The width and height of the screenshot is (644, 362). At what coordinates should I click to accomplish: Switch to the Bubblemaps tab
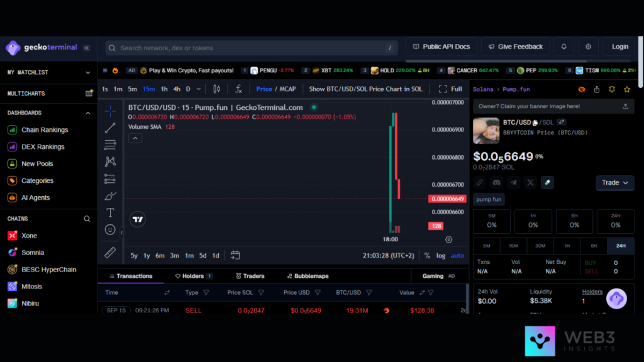[x=308, y=277]
